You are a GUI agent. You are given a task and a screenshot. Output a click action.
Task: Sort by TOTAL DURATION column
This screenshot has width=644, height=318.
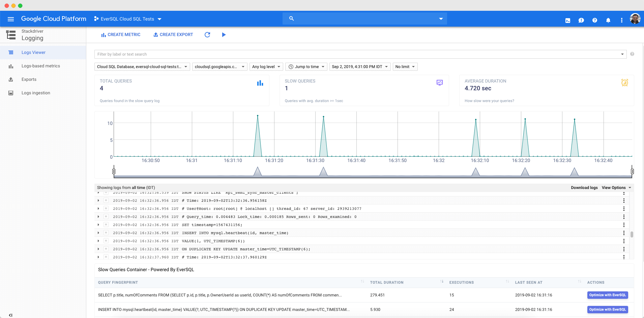point(442,282)
